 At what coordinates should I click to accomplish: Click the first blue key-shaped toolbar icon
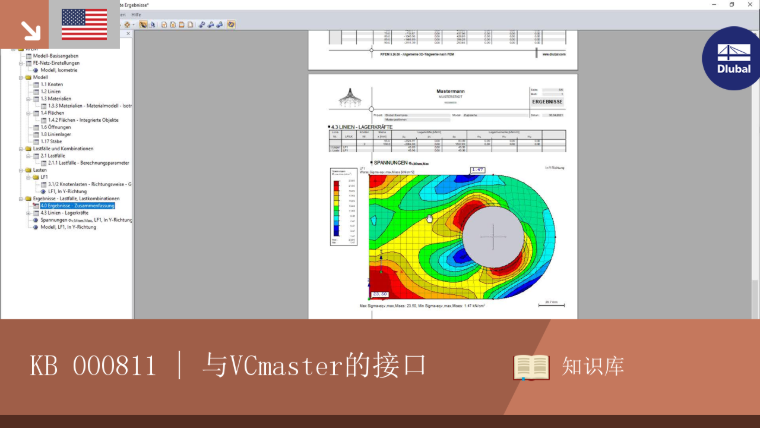[x=202, y=24]
